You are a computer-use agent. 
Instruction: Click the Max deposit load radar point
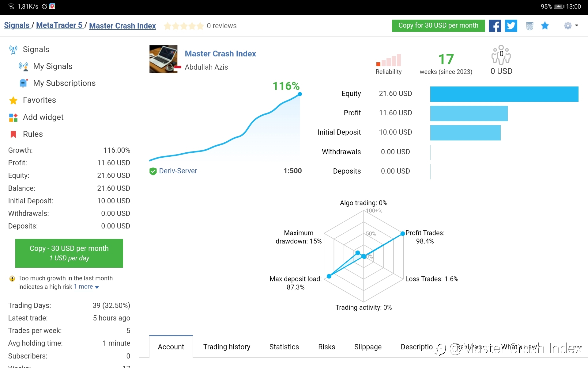click(x=329, y=276)
